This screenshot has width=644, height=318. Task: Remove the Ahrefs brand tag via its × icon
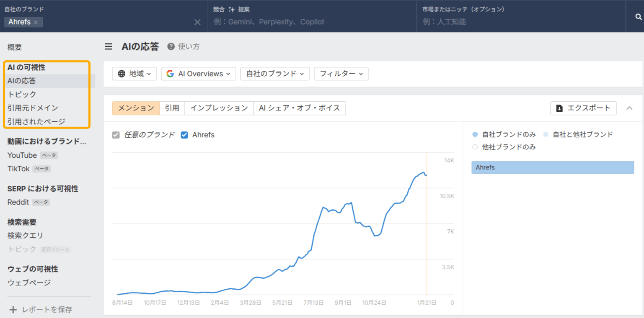coord(36,22)
